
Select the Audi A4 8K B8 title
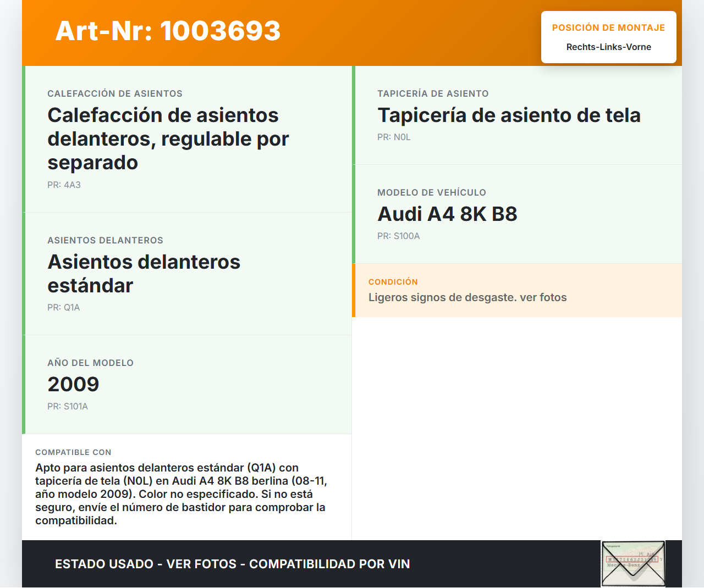(447, 214)
